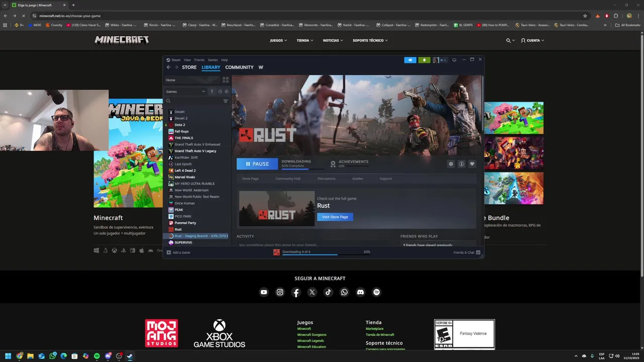Image resolution: width=644 pixels, height=362 pixels.
Task: Open the Friends menu in Steam
Action: coord(199,60)
